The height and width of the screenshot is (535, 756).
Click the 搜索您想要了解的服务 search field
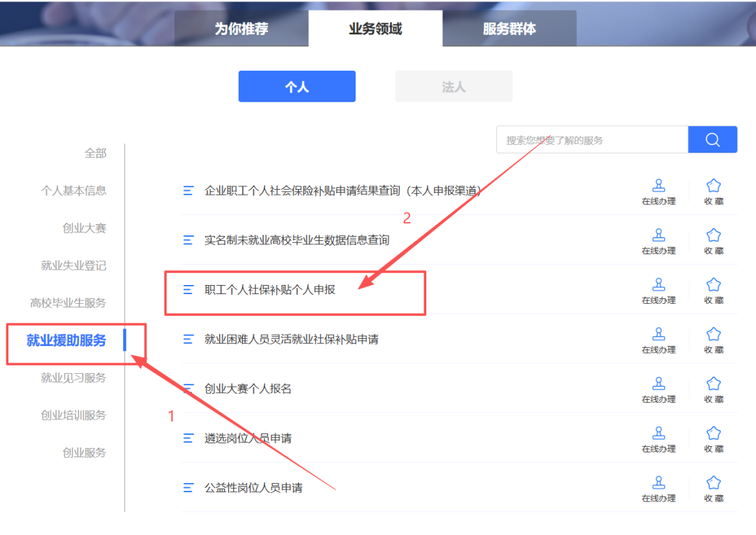(x=592, y=140)
